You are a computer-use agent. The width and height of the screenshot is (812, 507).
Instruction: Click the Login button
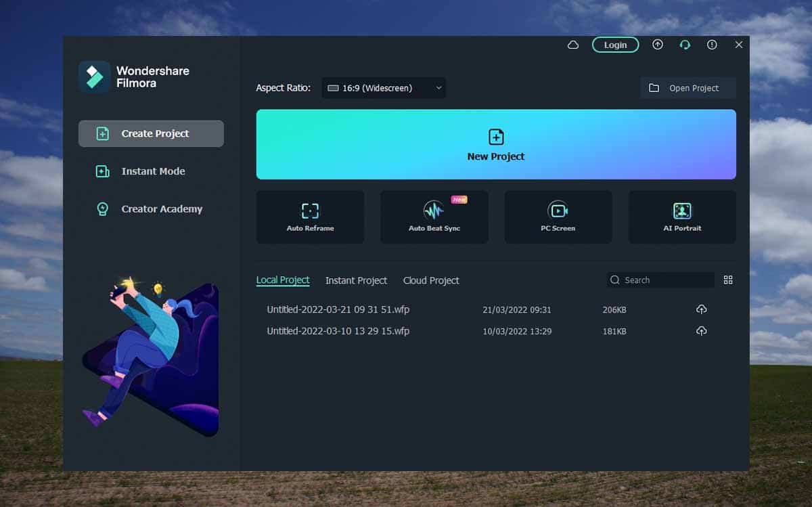614,44
